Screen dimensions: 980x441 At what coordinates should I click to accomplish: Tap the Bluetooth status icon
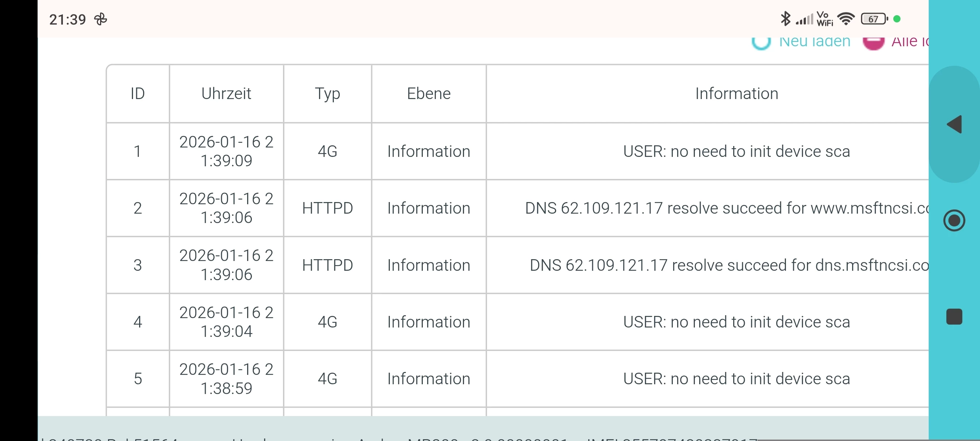[x=785, y=19]
